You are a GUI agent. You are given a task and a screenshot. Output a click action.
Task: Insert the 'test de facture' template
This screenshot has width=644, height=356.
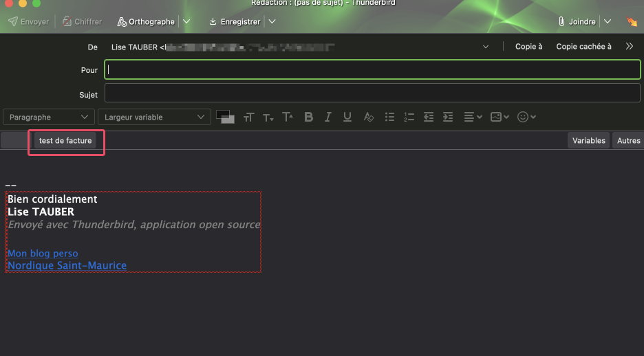[65, 141]
